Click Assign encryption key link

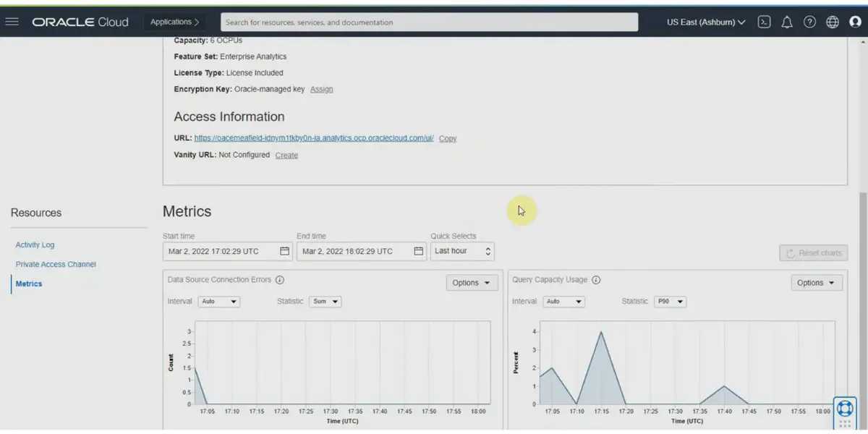(322, 90)
